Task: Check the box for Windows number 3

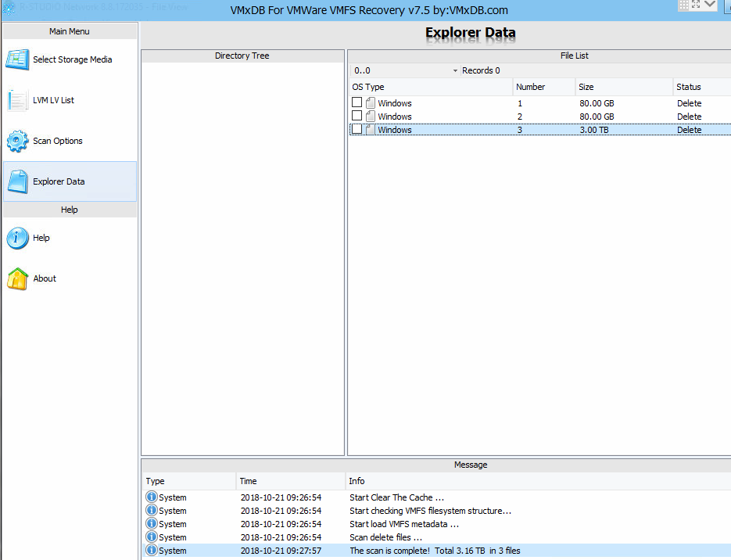Action: pos(357,129)
